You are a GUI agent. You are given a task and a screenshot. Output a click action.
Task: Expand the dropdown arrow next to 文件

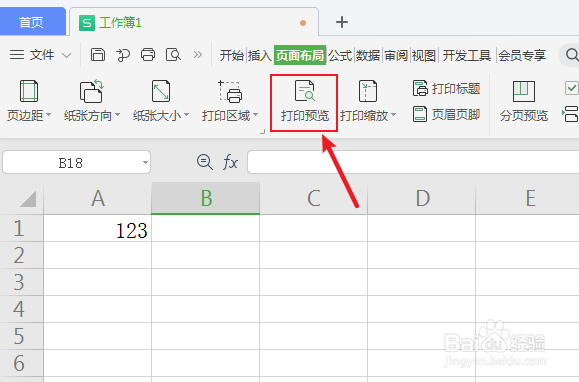[x=66, y=56]
